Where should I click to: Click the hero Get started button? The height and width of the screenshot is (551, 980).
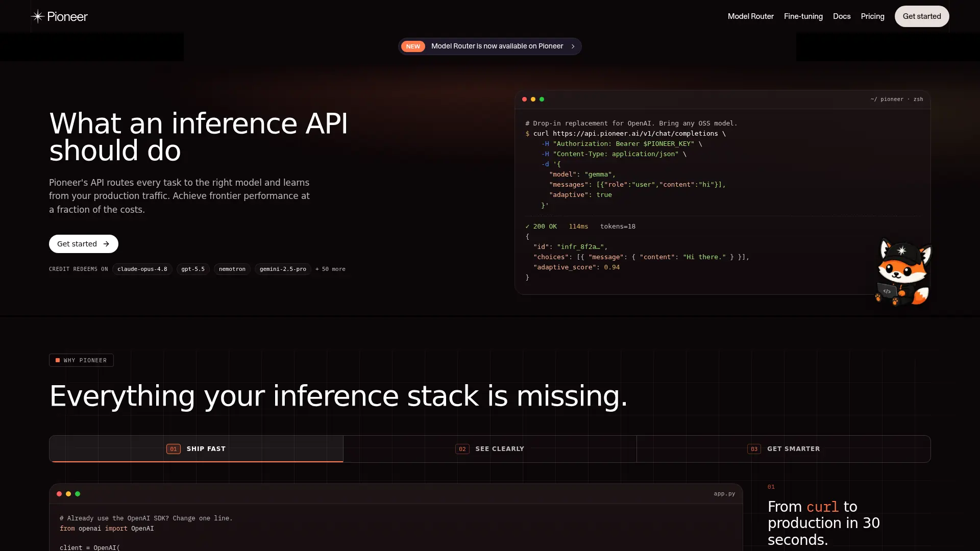coord(84,244)
